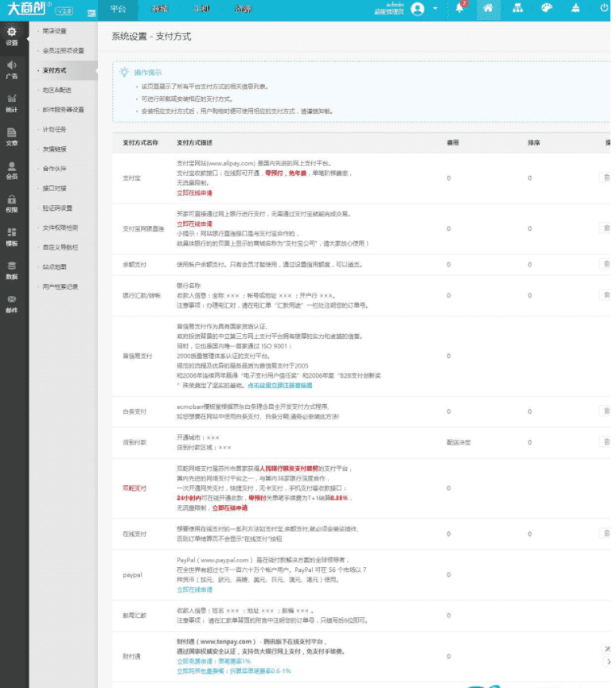Open 用户检索记录 in the submenu
Image resolution: width=616 pixels, height=688 pixels.
click(60, 286)
